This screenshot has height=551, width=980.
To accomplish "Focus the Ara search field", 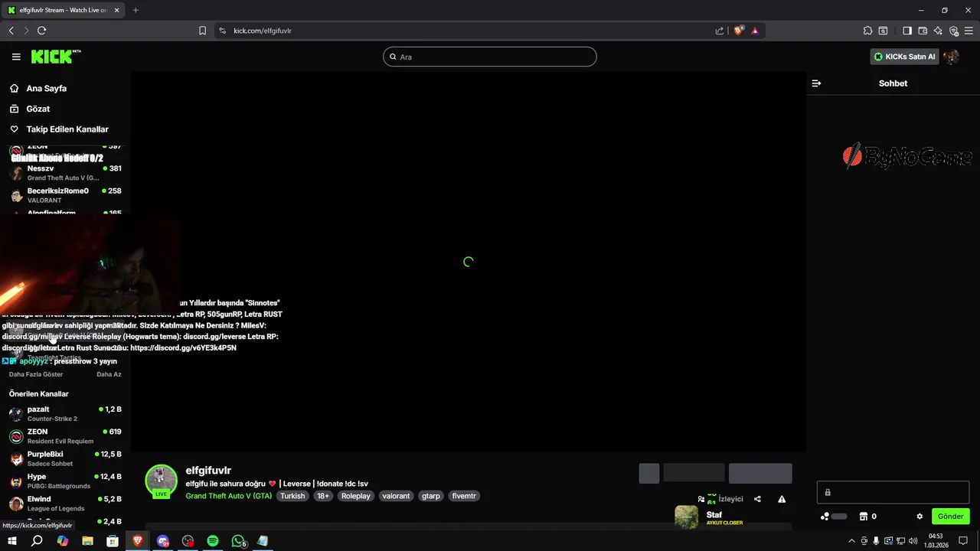I will (490, 57).
